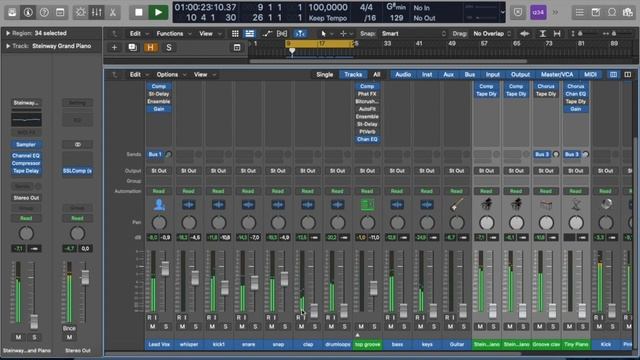Show global tracks icon

pos(237,47)
